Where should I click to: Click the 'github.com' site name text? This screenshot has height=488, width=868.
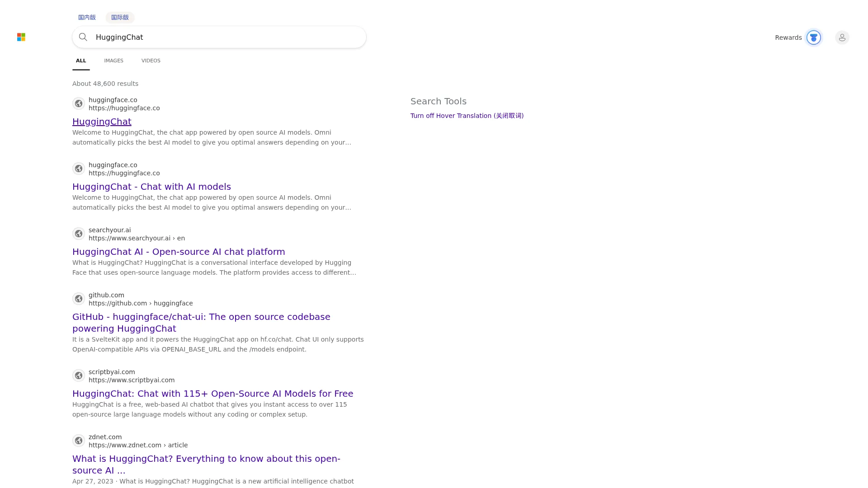tap(106, 295)
